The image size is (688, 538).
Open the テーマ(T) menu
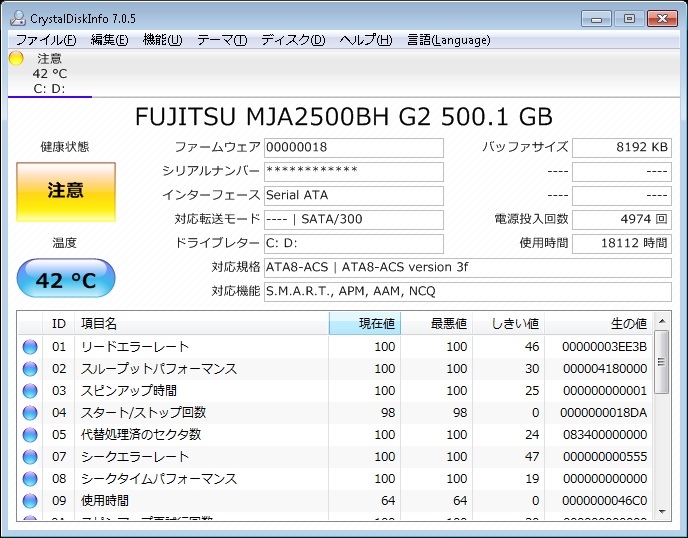[x=221, y=40]
